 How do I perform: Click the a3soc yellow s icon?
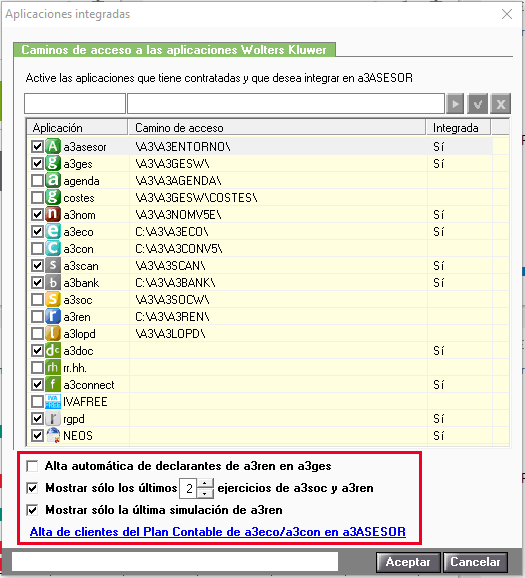[x=53, y=299]
